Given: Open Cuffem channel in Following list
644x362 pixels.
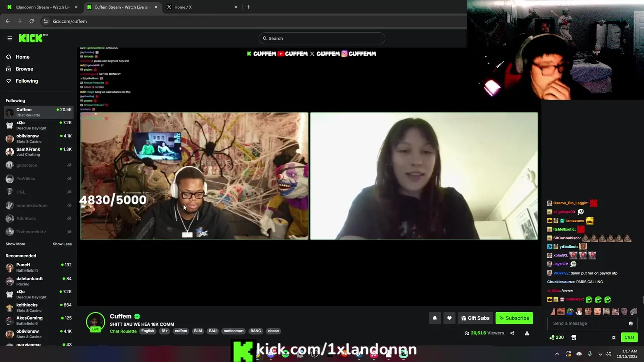Looking at the screenshot, I should (x=39, y=112).
